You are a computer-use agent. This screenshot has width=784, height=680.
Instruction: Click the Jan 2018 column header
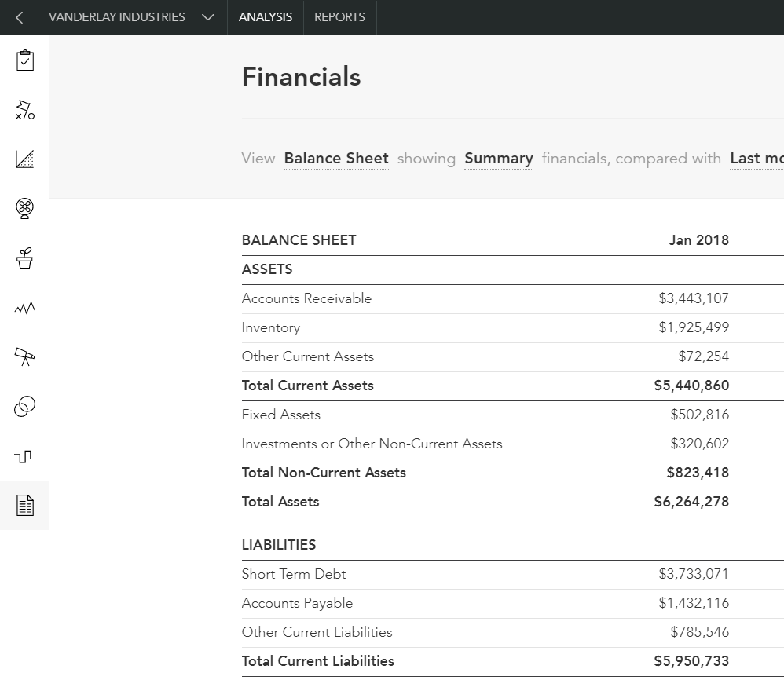[698, 240]
